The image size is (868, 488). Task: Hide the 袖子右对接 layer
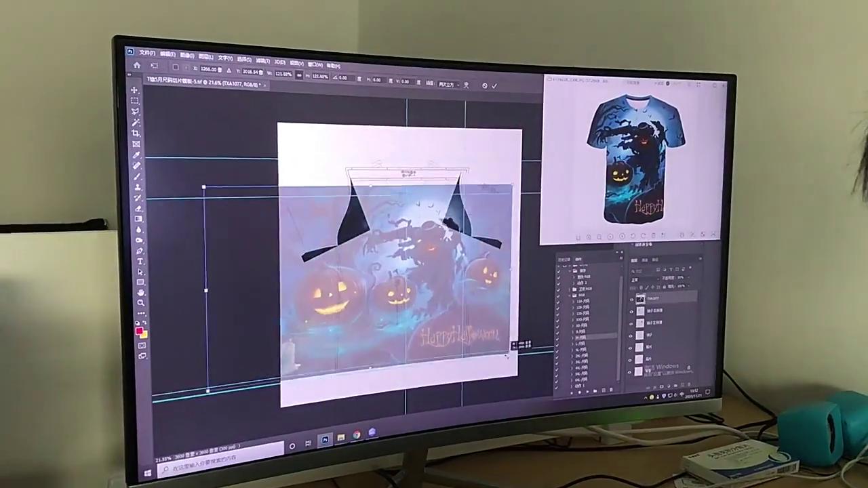[631, 312]
